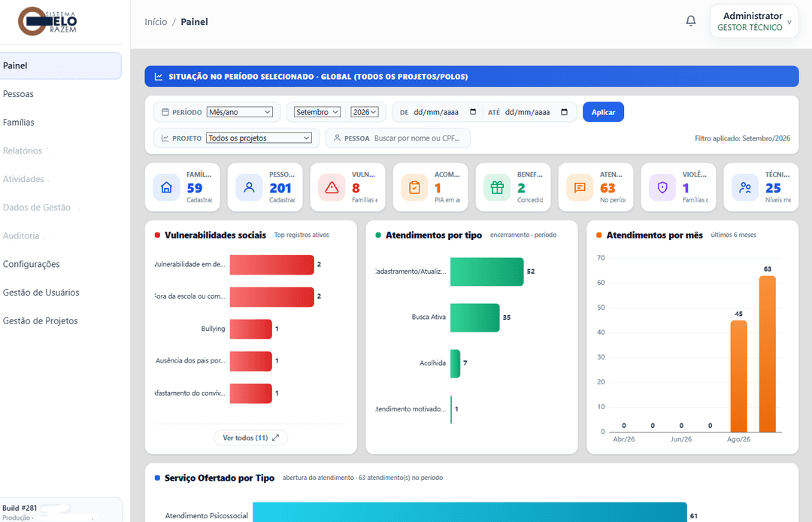Image resolution: width=812 pixels, height=522 pixels.
Task: Click the warning triangle icon on Vulnerabilidades card
Action: pos(332,187)
